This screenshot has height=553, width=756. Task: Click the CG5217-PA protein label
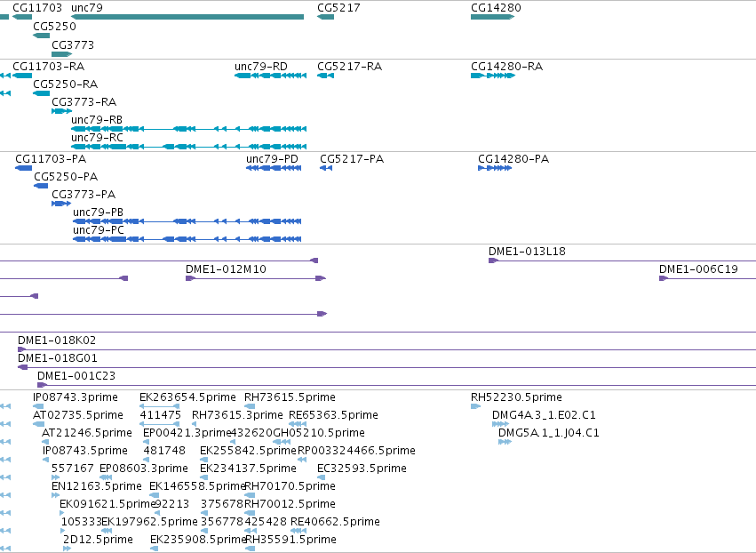click(x=352, y=159)
